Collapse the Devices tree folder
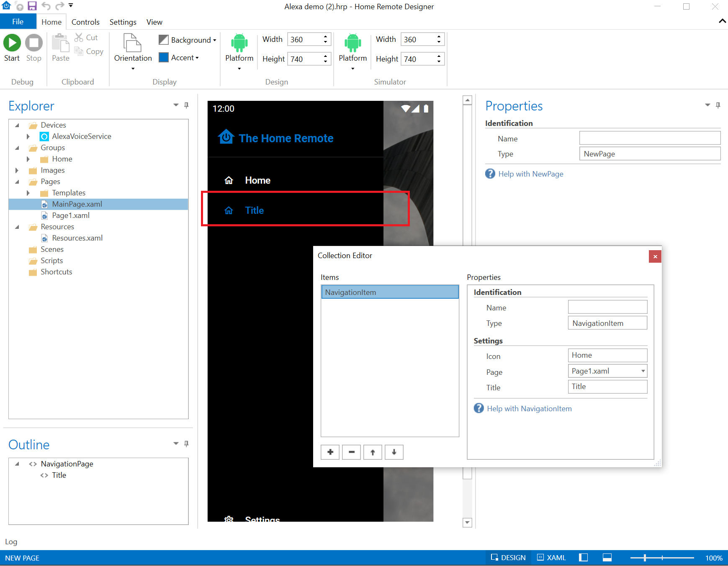728x566 pixels. [x=17, y=125]
